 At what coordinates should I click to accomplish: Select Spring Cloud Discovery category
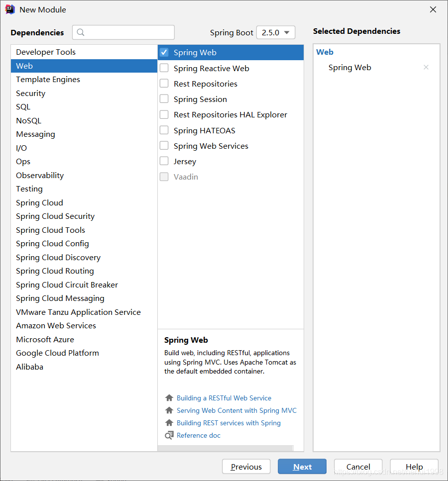tap(84, 257)
